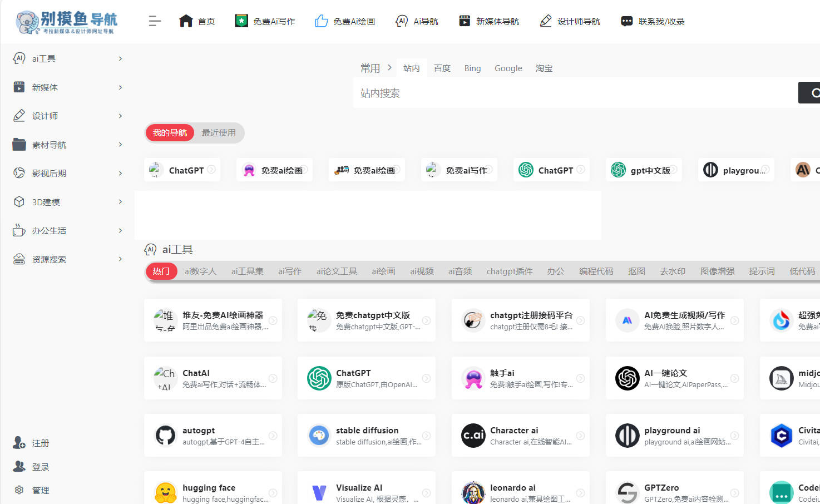Click the Ai导航 navigation icon
Screen dimensions: 820x504
point(402,21)
